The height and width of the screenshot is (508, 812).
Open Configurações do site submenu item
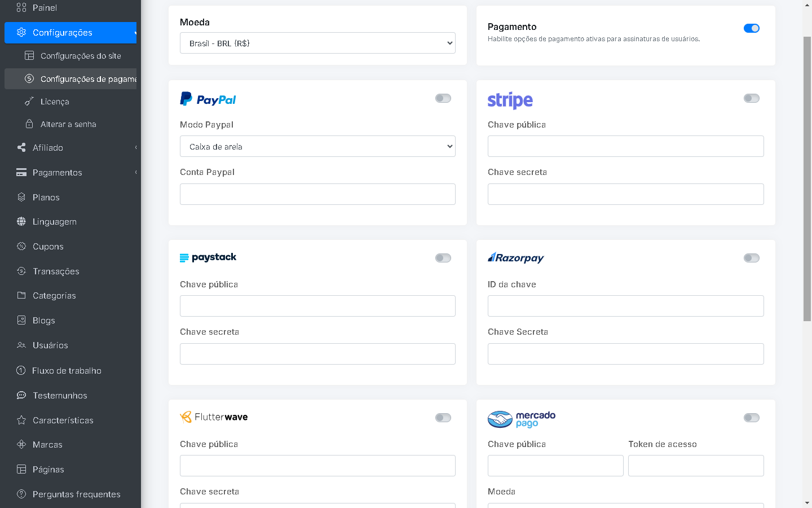point(81,56)
